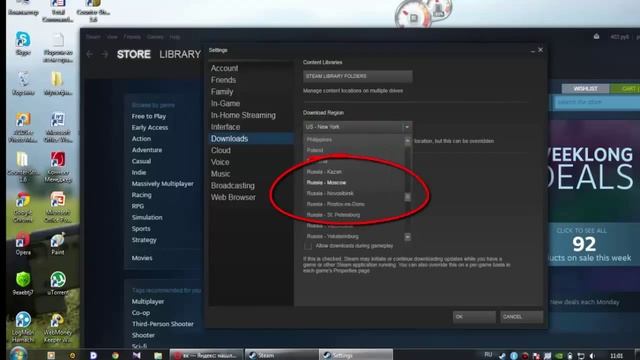The width and height of the screenshot is (640, 360).
Task: Click scroll-up arrow in region list
Action: point(407,141)
